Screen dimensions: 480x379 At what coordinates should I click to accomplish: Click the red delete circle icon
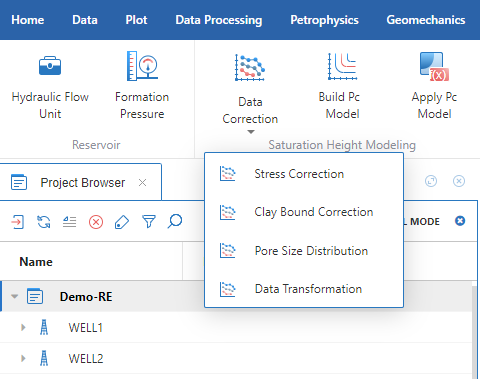96,222
